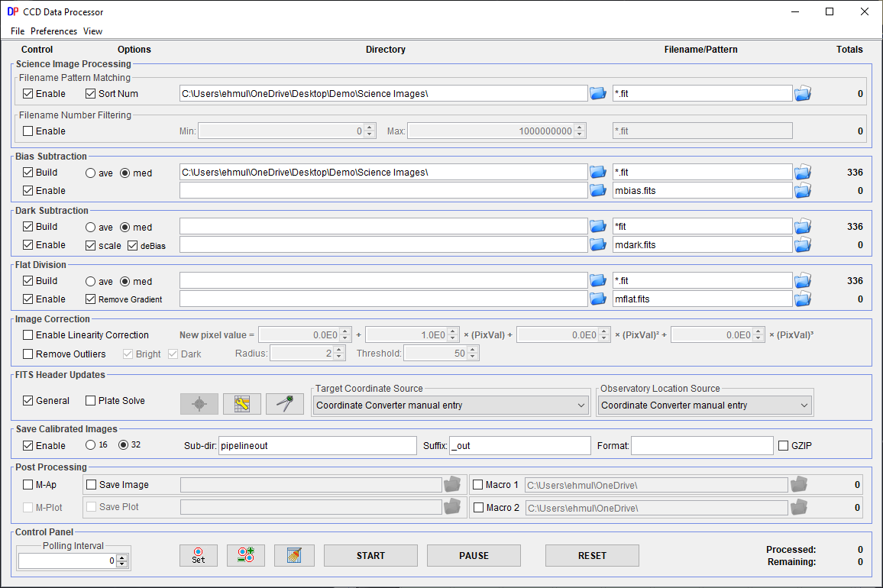Click the broom clear-table icon button
This screenshot has height=588, width=883.
click(294, 555)
